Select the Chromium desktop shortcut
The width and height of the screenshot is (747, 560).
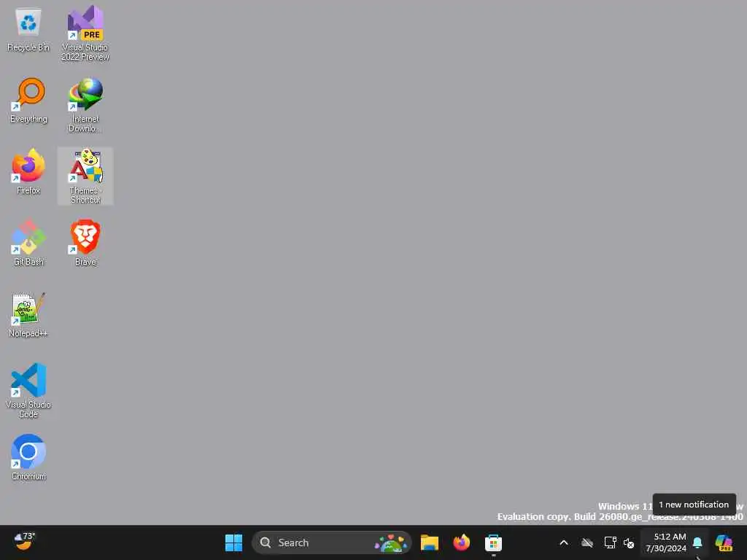coord(28,458)
